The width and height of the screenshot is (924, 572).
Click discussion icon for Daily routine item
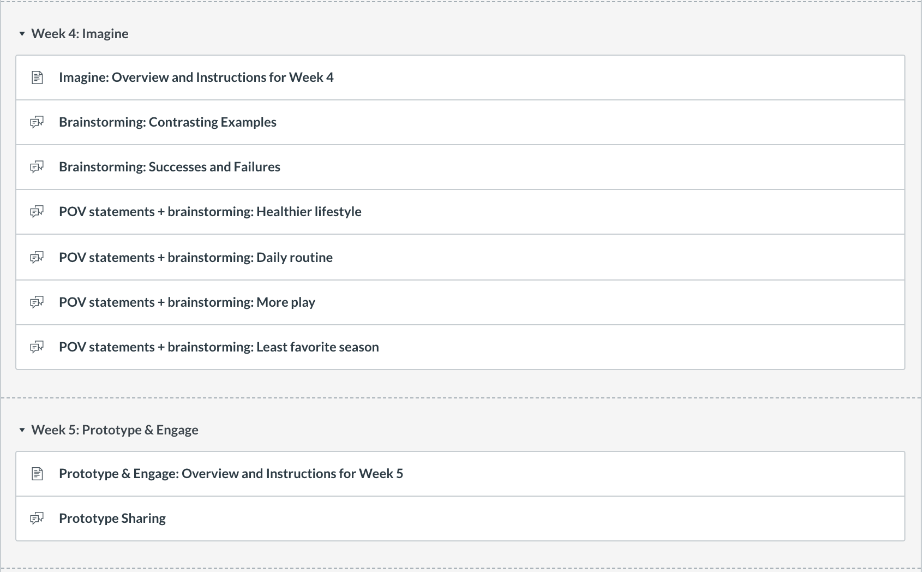(x=37, y=258)
